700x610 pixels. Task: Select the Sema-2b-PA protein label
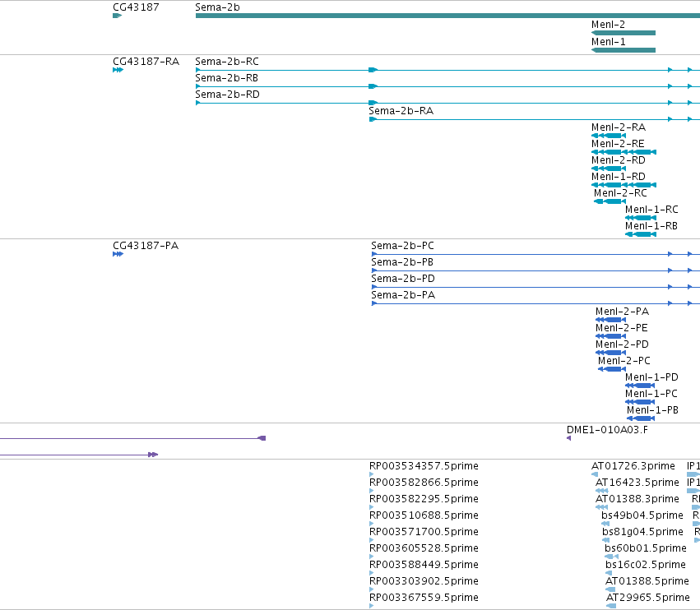pos(403,295)
